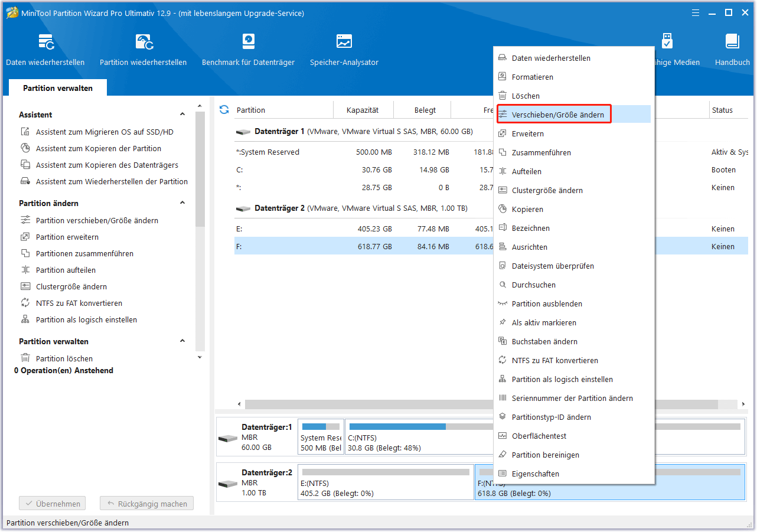Click System Reserved block in disk map
The height and width of the screenshot is (532, 757).
pos(321,436)
